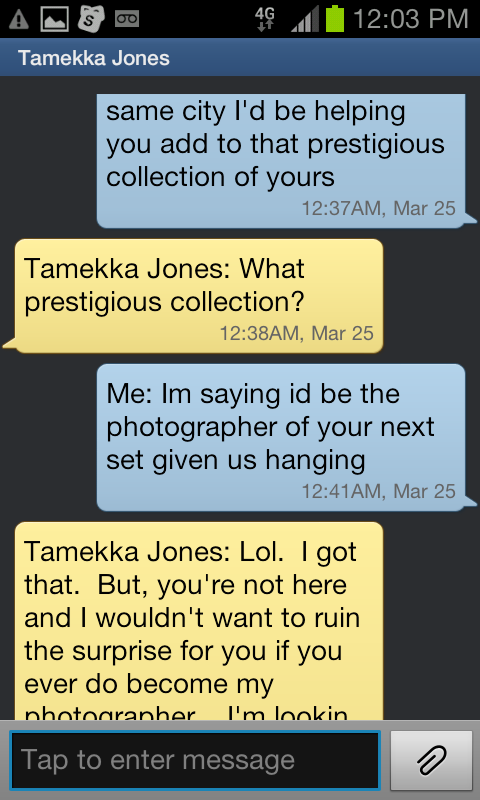Tap 'prestigious collection of yours' text

point(275,160)
